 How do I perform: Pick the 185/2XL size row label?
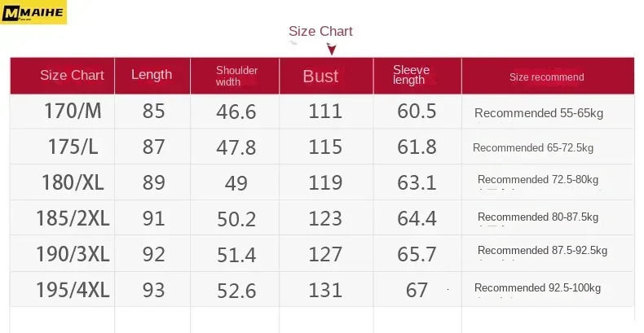[x=72, y=218]
